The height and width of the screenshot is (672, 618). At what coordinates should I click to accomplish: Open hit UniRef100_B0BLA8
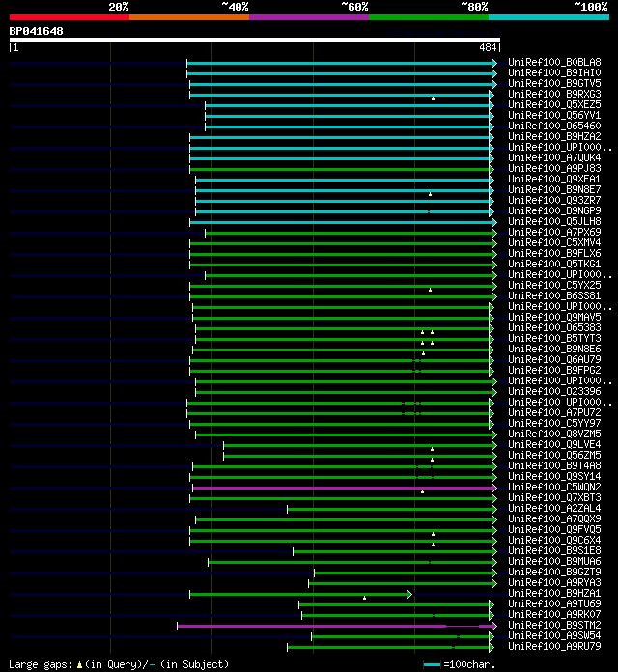[x=554, y=62]
